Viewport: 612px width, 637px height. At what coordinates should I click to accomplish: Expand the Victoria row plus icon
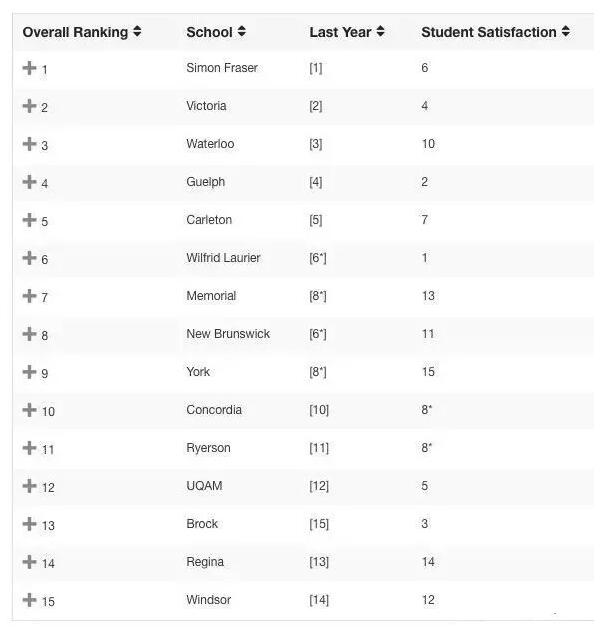coord(30,105)
